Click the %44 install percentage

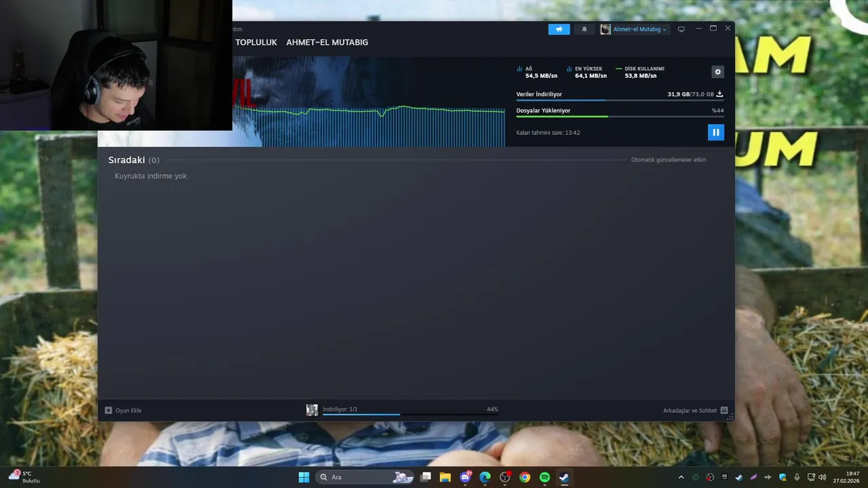point(717,110)
